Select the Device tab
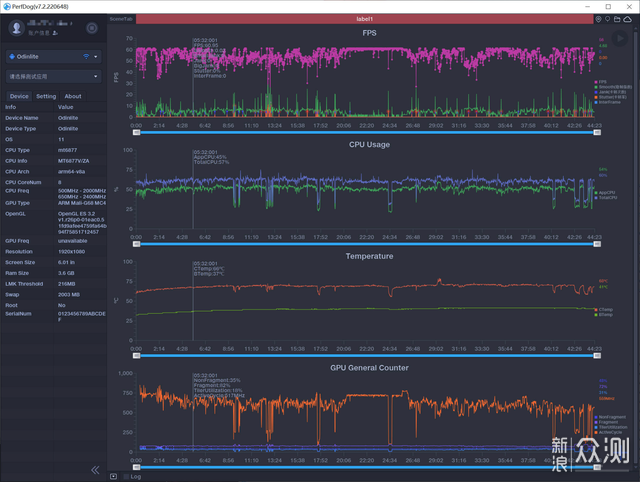 click(x=19, y=96)
